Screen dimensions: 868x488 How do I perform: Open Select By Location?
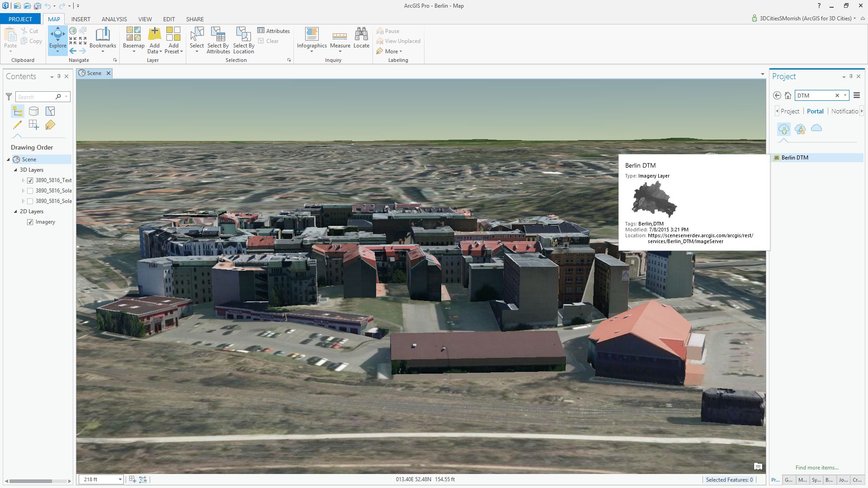244,40
